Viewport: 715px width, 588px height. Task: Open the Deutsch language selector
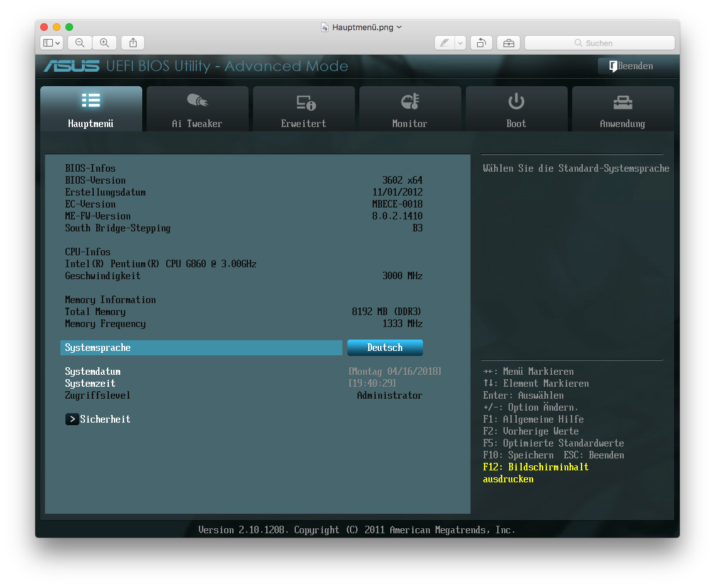tap(385, 348)
